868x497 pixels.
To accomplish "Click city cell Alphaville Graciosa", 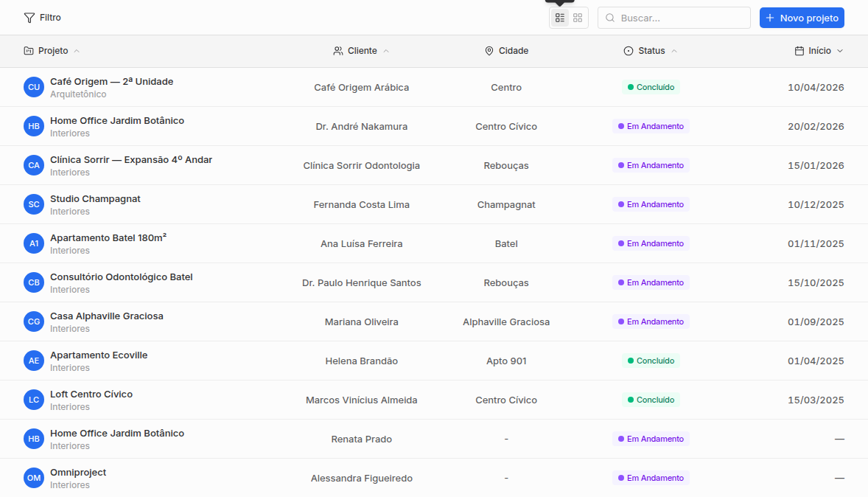I will pyautogui.click(x=506, y=322).
